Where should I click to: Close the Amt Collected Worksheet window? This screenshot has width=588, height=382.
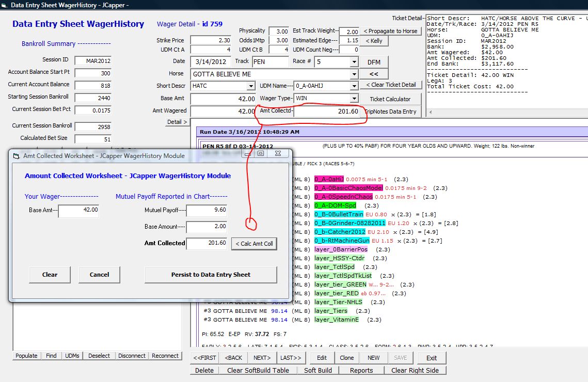pyautogui.click(x=278, y=153)
